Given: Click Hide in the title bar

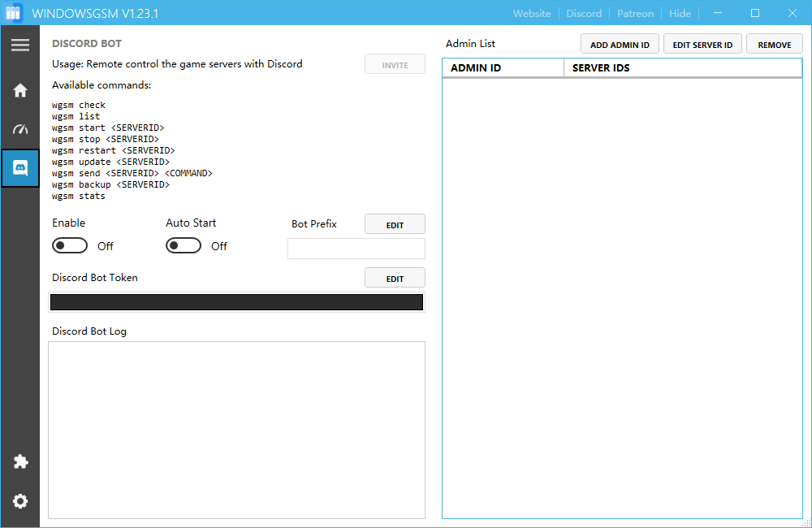Looking at the screenshot, I should [680, 13].
